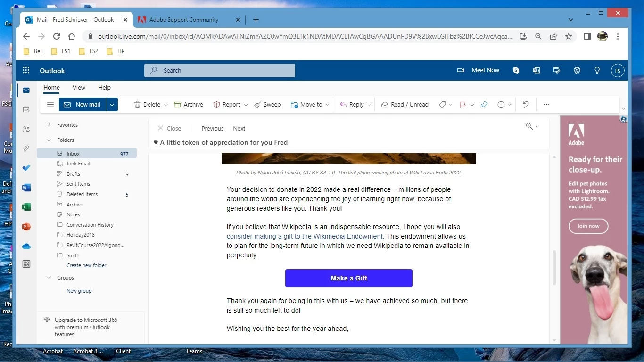Open the flag options dropdown arrow
644x362 pixels.
tap(472, 105)
